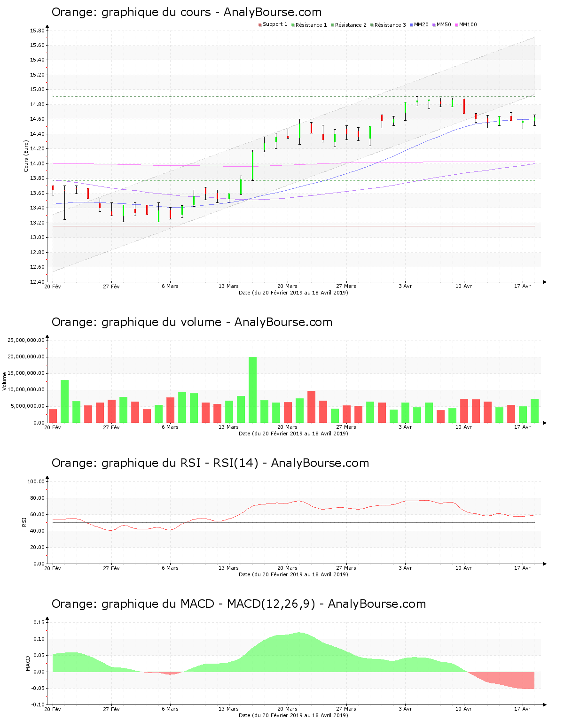The image size is (564, 728).
Task: Click the red Support 1 legend swatch
Action: coord(260,25)
